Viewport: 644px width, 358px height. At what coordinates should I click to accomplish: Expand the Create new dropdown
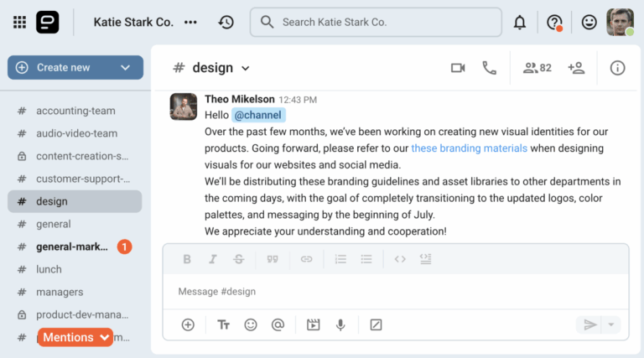point(125,68)
